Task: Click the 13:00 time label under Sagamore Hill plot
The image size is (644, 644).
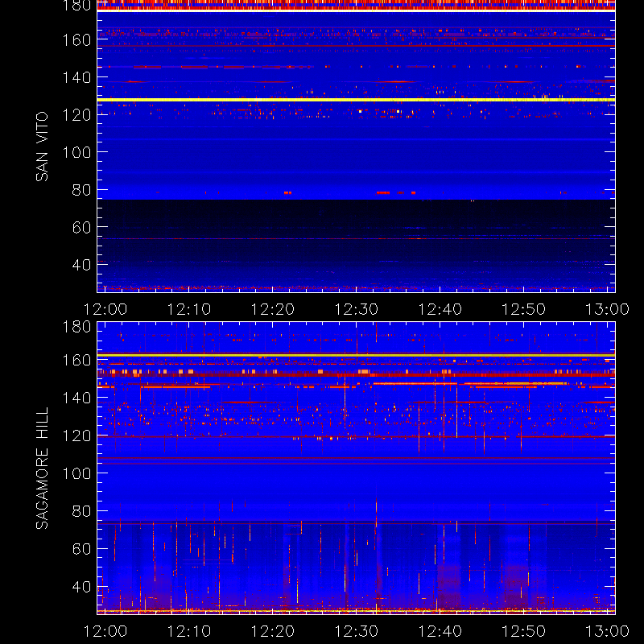Action: (x=607, y=631)
